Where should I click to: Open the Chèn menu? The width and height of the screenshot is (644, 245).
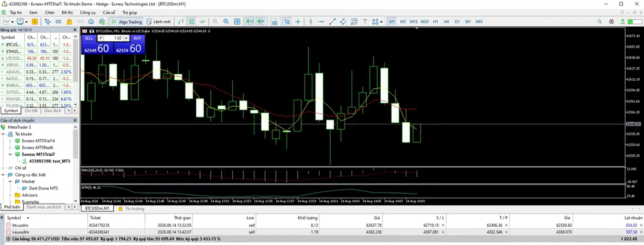click(50, 12)
